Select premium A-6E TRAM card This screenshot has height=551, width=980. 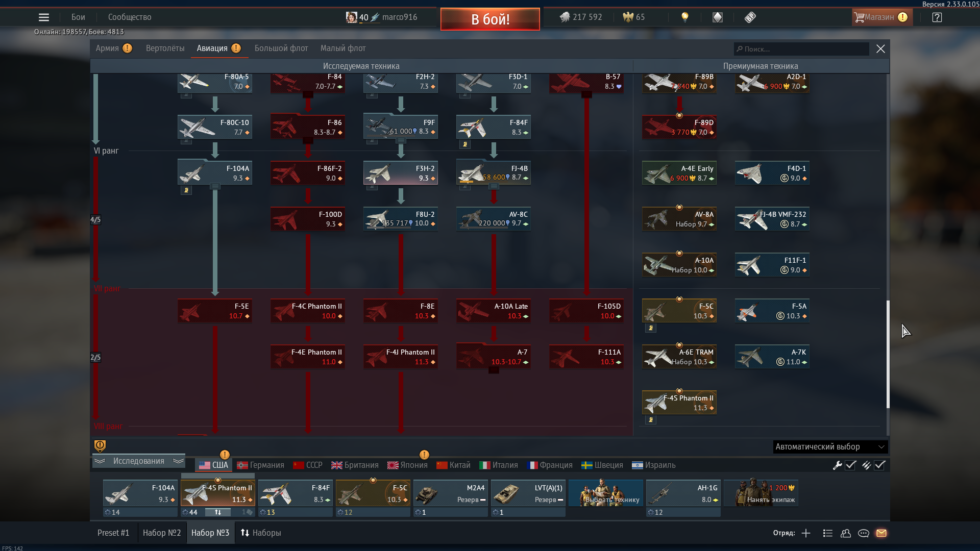pyautogui.click(x=679, y=357)
